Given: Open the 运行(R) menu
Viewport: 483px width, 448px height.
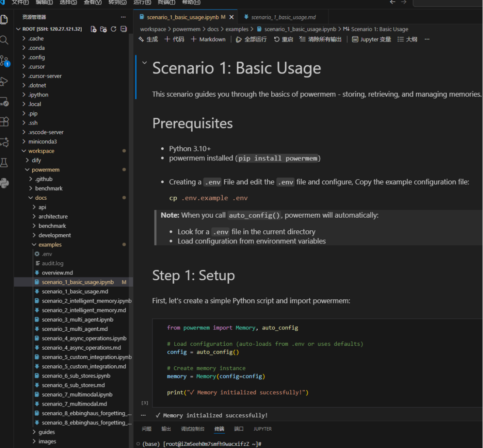Looking at the screenshot, I should [x=142, y=3].
